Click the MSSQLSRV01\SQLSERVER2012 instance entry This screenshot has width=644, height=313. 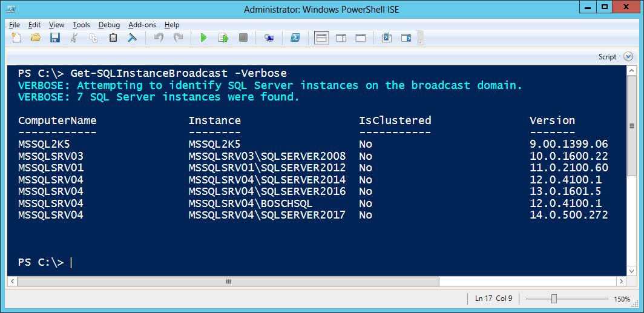[x=267, y=168]
